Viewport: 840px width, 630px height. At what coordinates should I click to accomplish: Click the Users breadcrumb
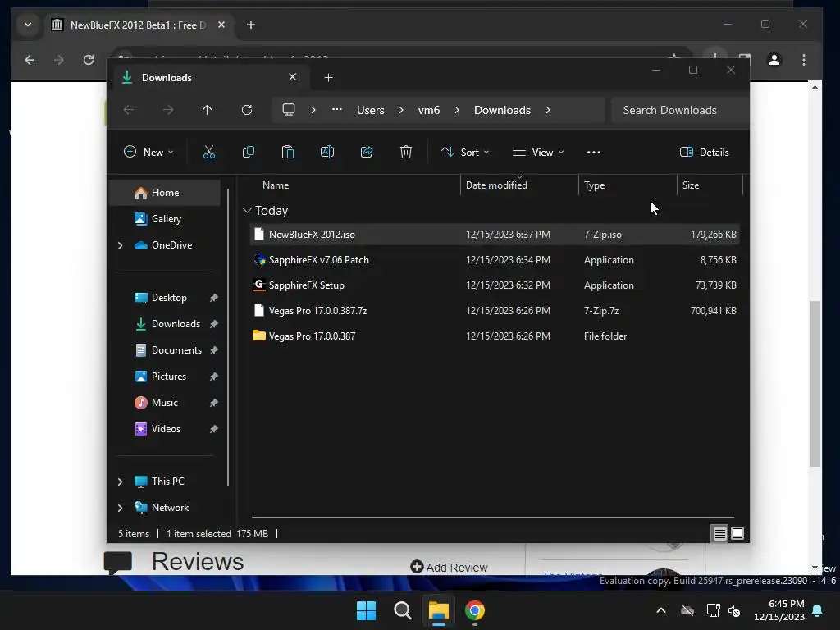[370, 110]
